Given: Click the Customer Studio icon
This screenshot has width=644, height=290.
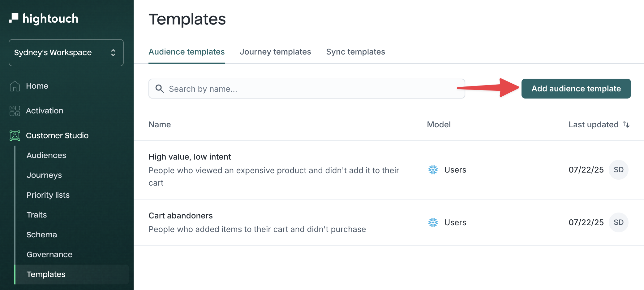Looking at the screenshot, I should (15, 135).
